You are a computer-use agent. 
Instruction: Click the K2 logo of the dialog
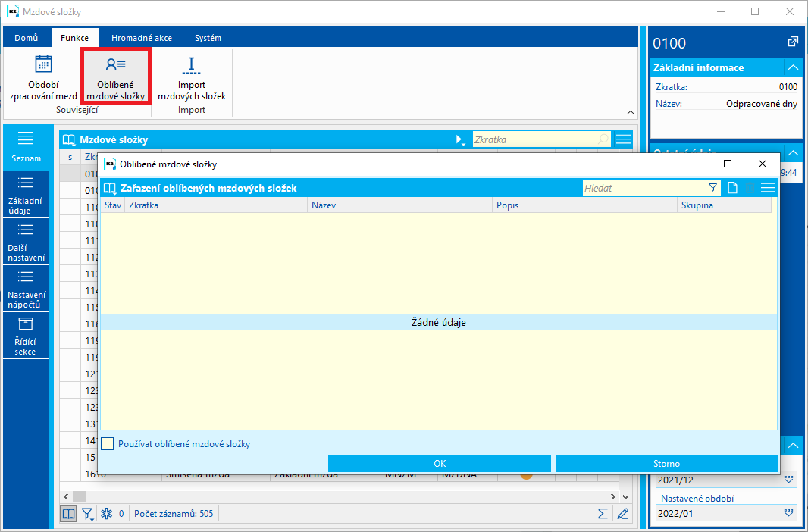pyautogui.click(x=110, y=164)
